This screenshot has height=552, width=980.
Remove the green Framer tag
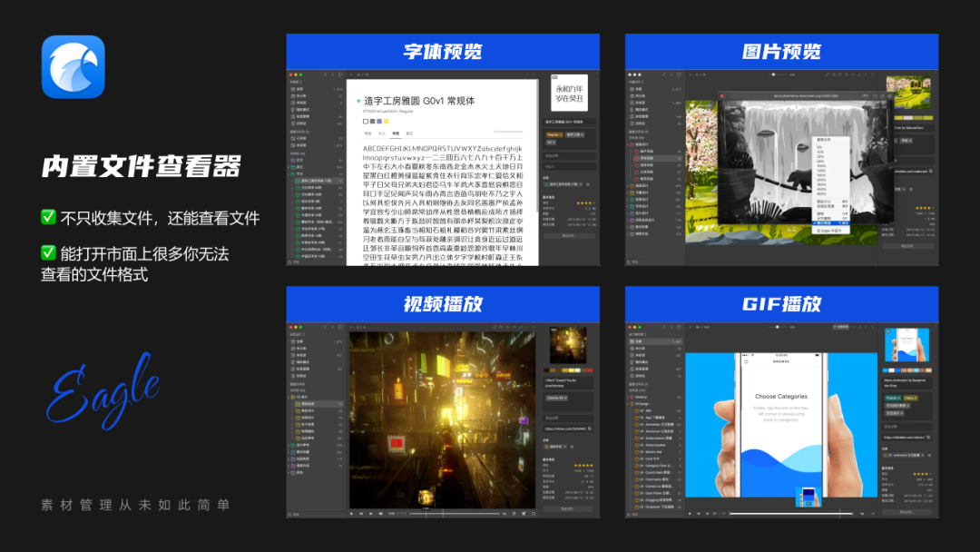898,398
